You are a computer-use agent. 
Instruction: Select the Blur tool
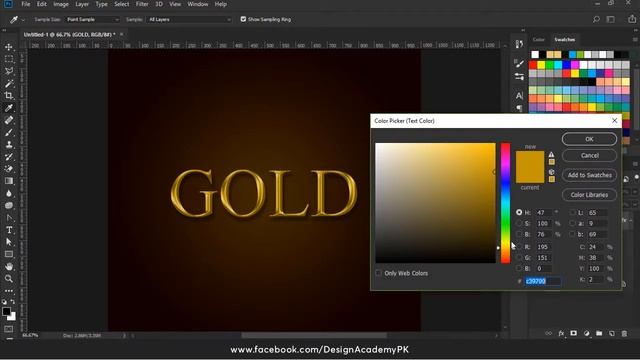click(x=9, y=193)
